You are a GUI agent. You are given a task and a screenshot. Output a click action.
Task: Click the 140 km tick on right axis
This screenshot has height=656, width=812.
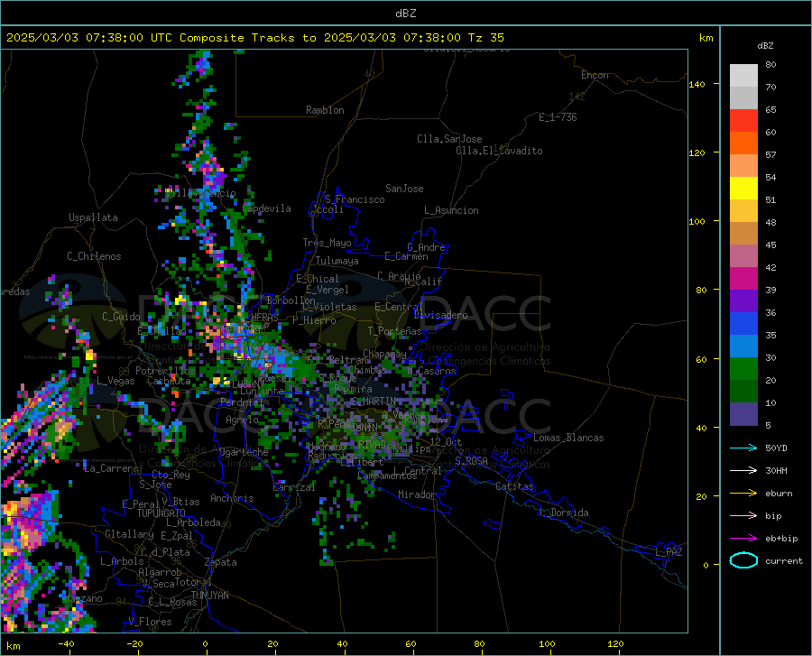tap(697, 84)
